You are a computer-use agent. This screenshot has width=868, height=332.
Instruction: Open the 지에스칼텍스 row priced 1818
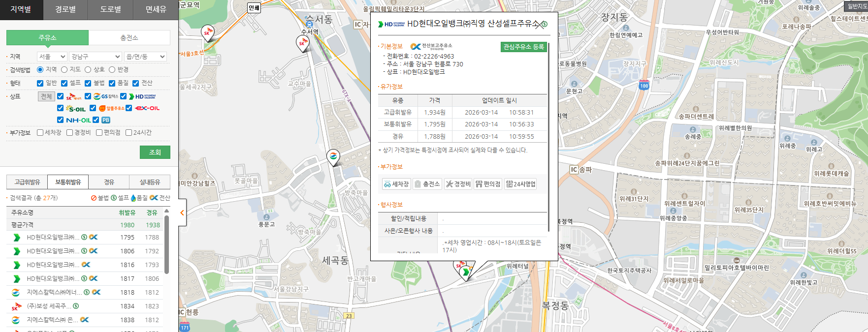coord(85,292)
